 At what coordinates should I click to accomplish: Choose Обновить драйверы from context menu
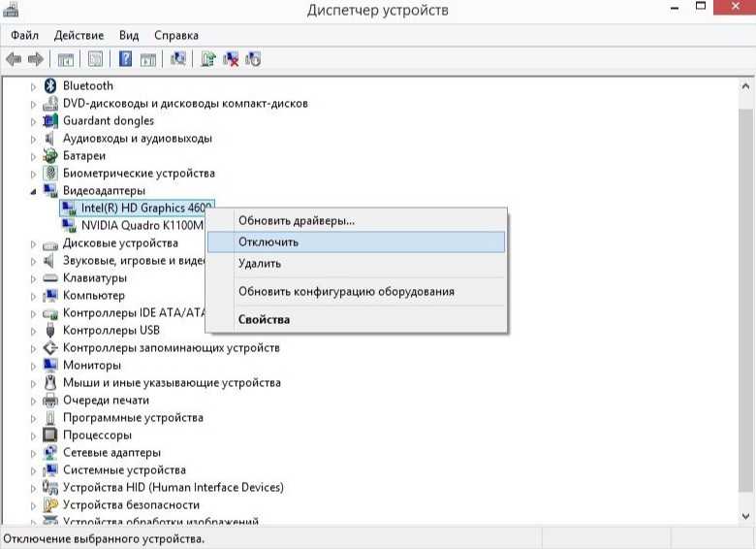point(357,221)
